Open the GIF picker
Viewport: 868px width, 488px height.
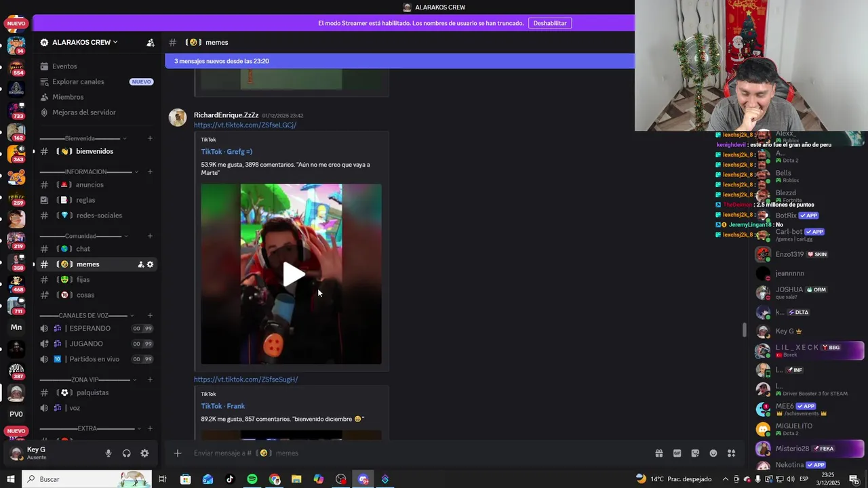click(x=677, y=453)
